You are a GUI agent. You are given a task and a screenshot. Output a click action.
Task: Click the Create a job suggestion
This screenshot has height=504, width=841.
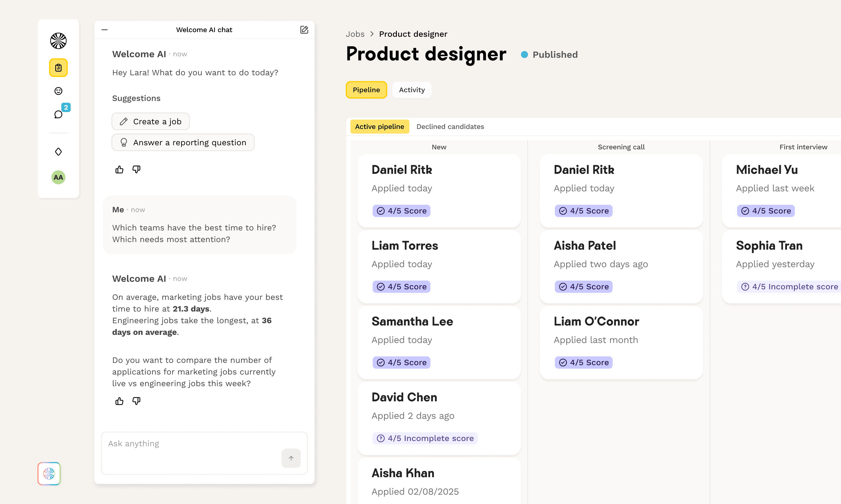tap(151, 121)
